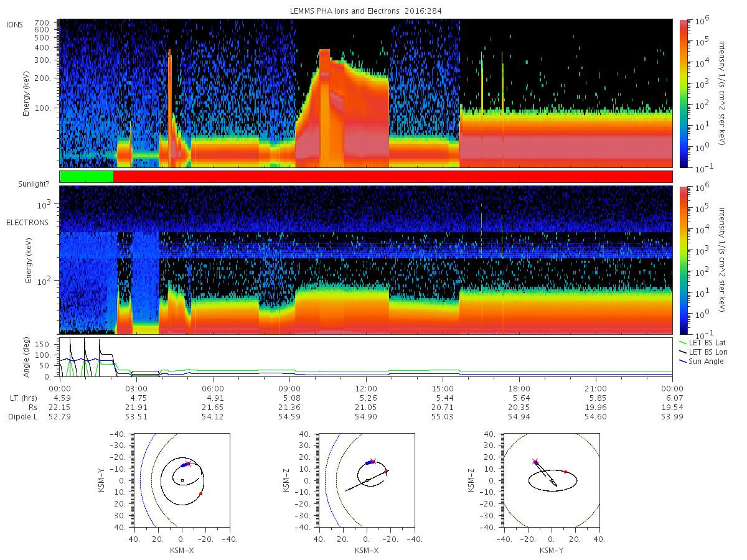Open the KSM-X versus KSM-Z orbit plot

coord(366,480)
